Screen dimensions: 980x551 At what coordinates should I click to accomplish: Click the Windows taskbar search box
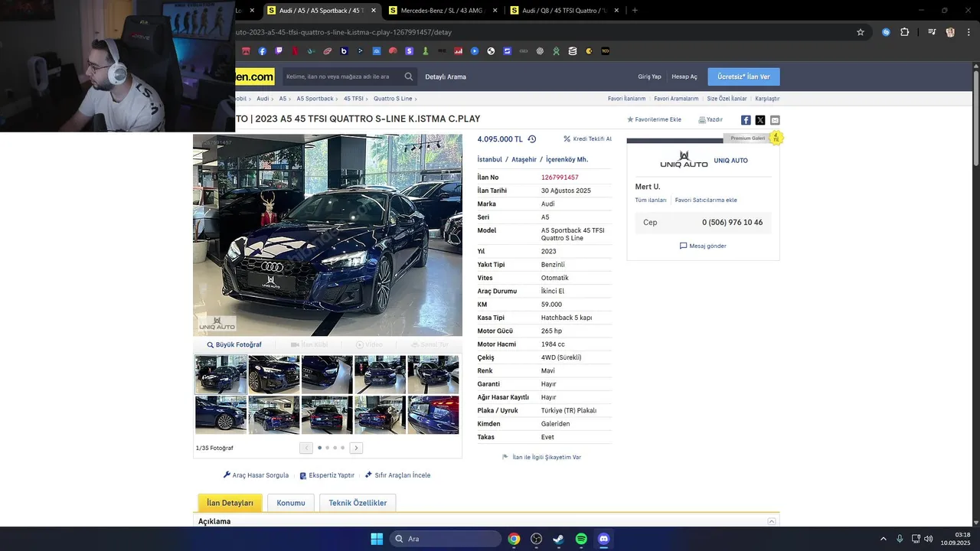[x=446, y=539]
